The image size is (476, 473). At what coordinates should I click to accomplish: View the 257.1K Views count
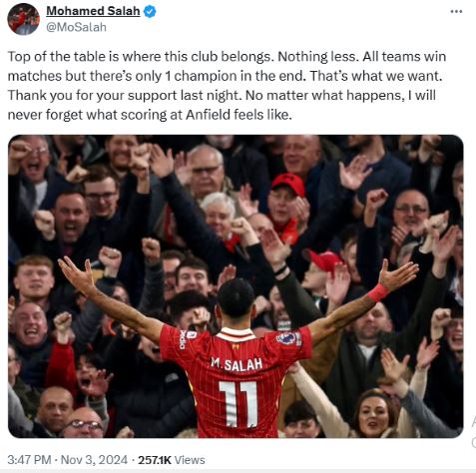click(x=172, y=460)
